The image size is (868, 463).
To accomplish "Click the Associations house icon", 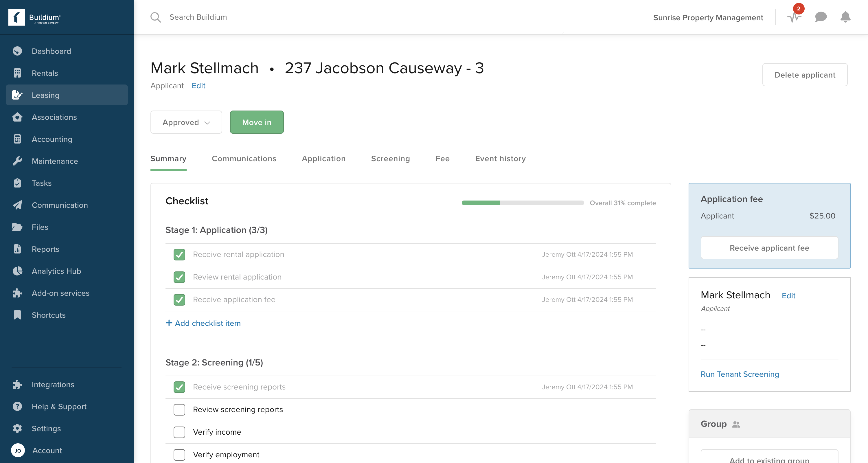I will (17, 117).
